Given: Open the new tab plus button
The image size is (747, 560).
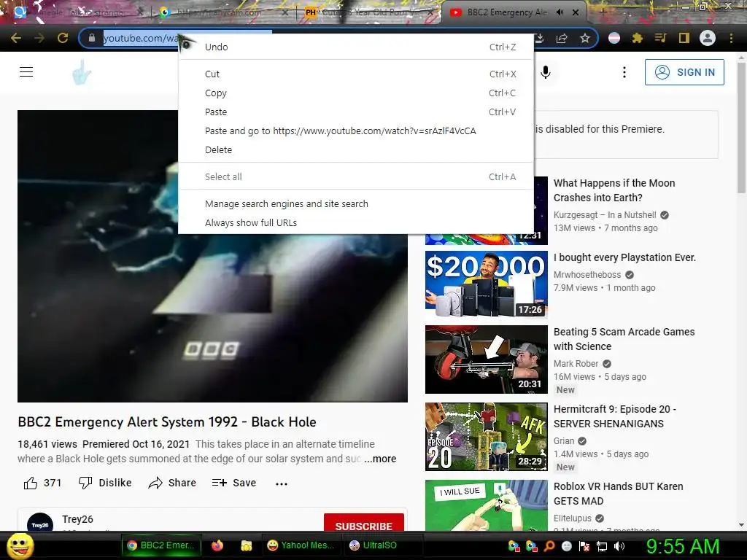Looking at the screenshot, I should 602,12.
